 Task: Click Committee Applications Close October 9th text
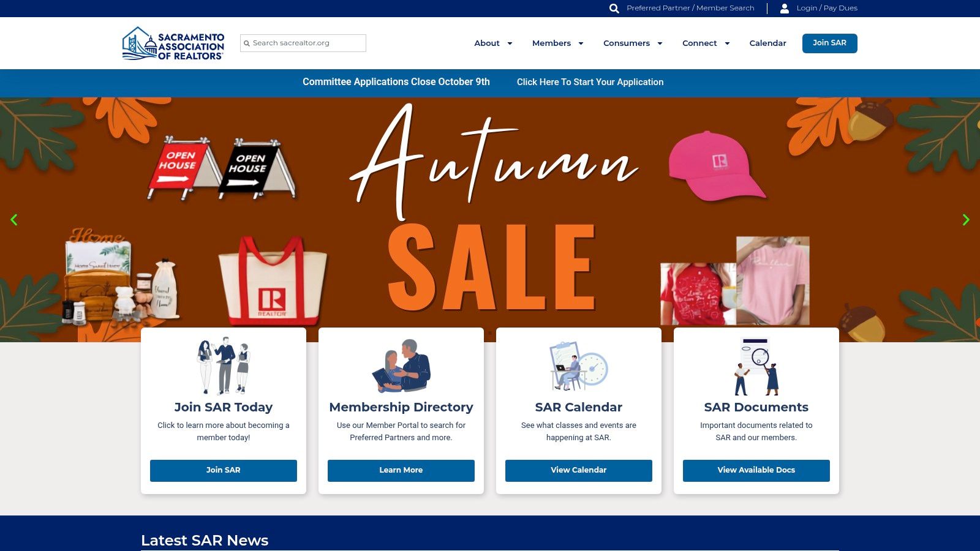point(396,82)
